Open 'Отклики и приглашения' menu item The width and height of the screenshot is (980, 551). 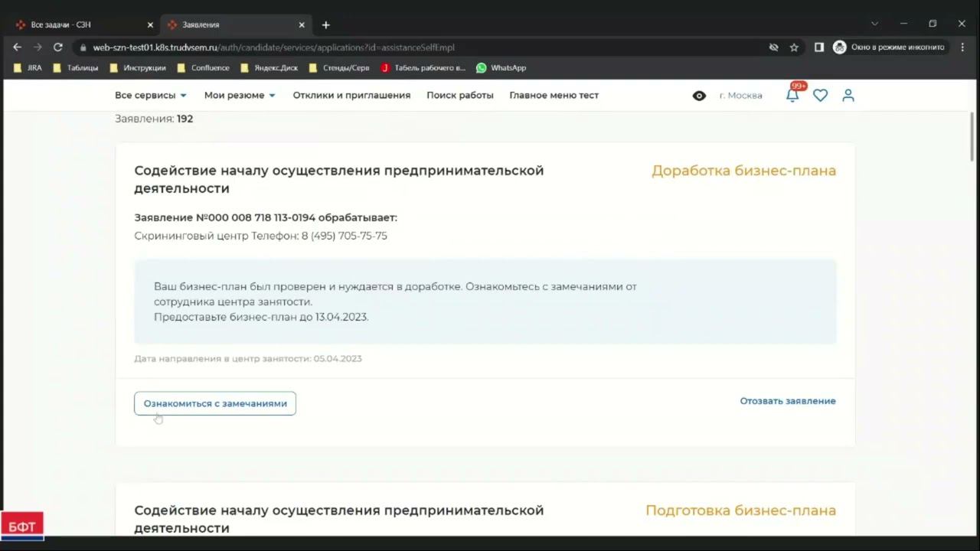click(x=351, y=96)
